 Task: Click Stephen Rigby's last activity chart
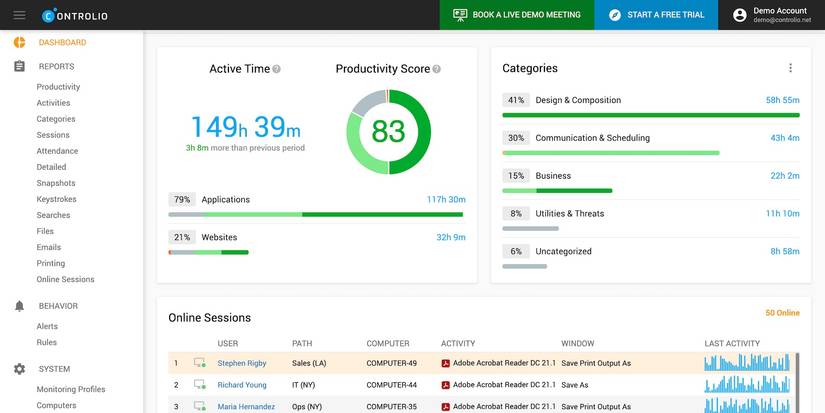coord(747,362)
